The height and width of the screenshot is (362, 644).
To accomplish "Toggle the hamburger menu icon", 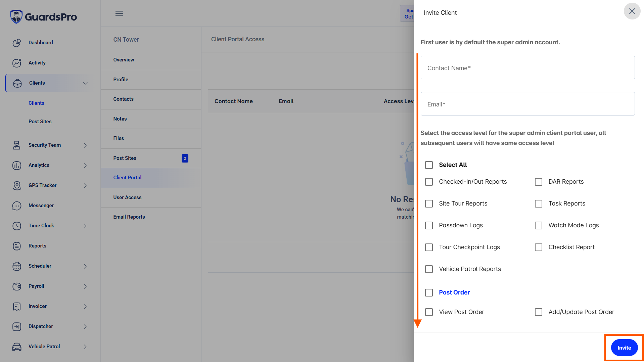I will coord(119,13).
